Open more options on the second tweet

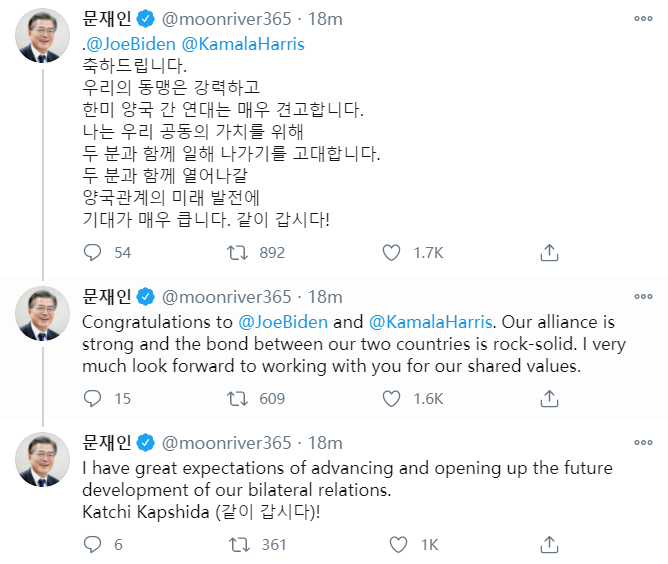640,297
